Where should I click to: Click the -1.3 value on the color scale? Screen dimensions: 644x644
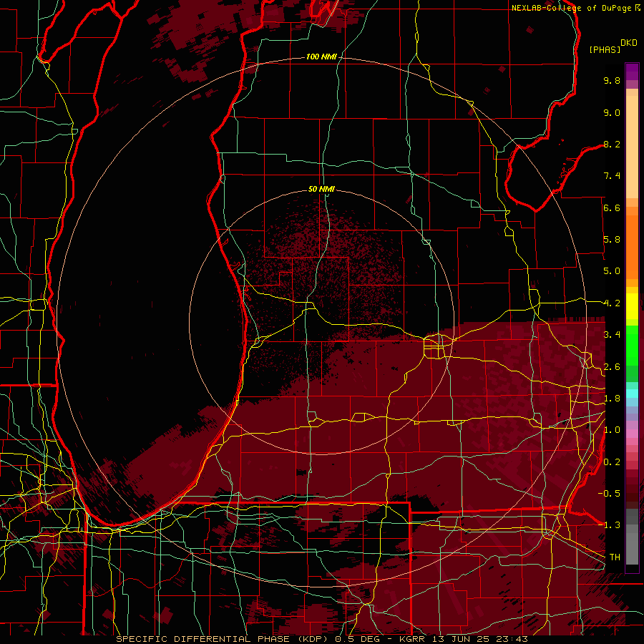click(x=609, y=525)
